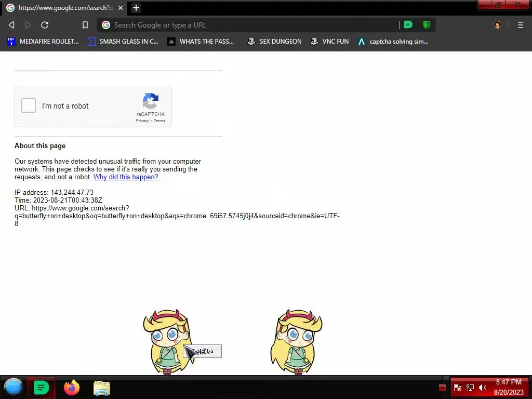Open the SMASH GLASS IN C... bookmark

pos(123,42)
